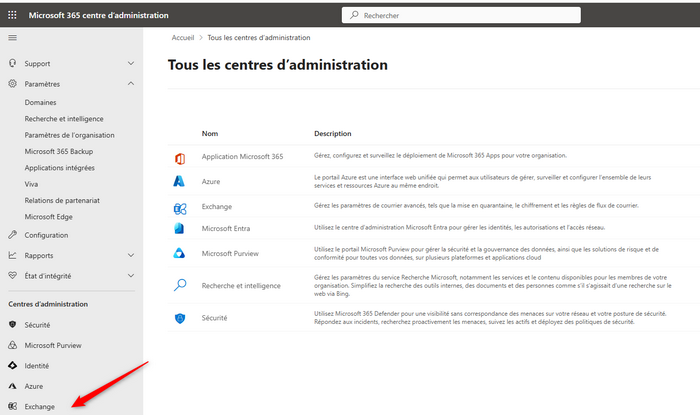The width and height of the screenshot is (700, 415).
Task: Open Domaines in the sidebar
Action: pyautogui.click(x=41, y=102)
